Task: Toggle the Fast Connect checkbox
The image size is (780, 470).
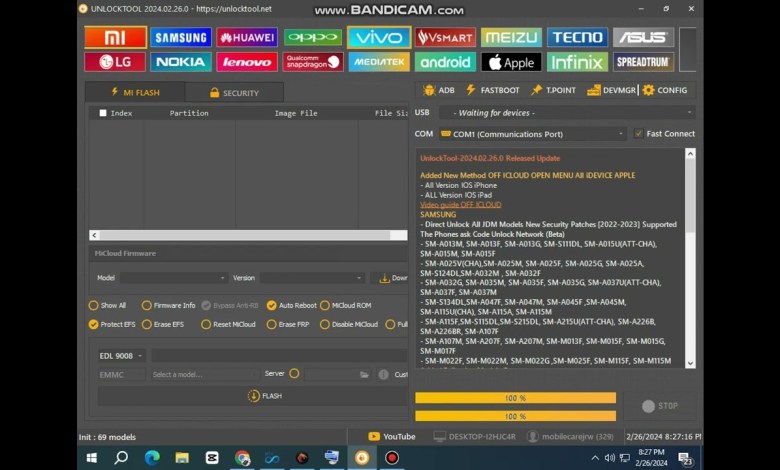Action: pos(639,133)
